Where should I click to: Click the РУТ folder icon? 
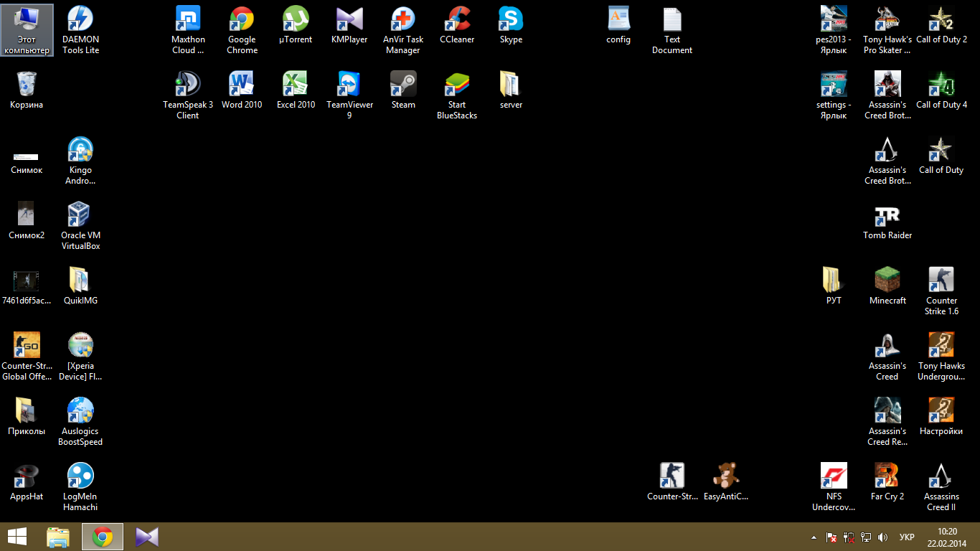click(834, 286)
